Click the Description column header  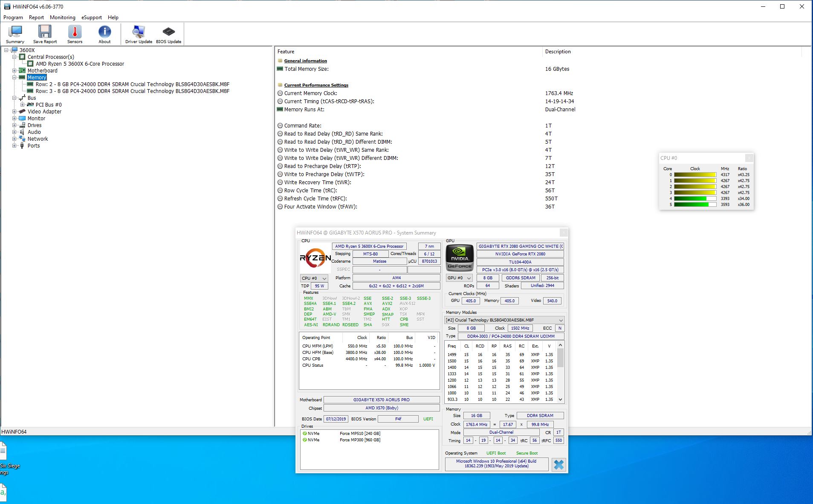[x=672, y=52]
